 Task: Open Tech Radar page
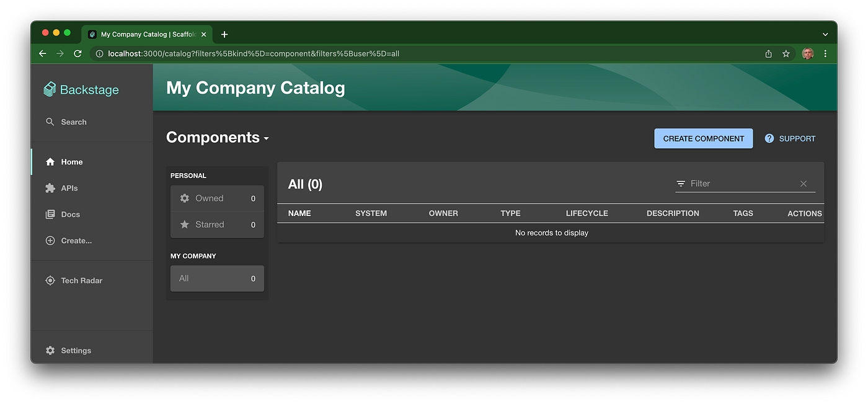[92, 281]
